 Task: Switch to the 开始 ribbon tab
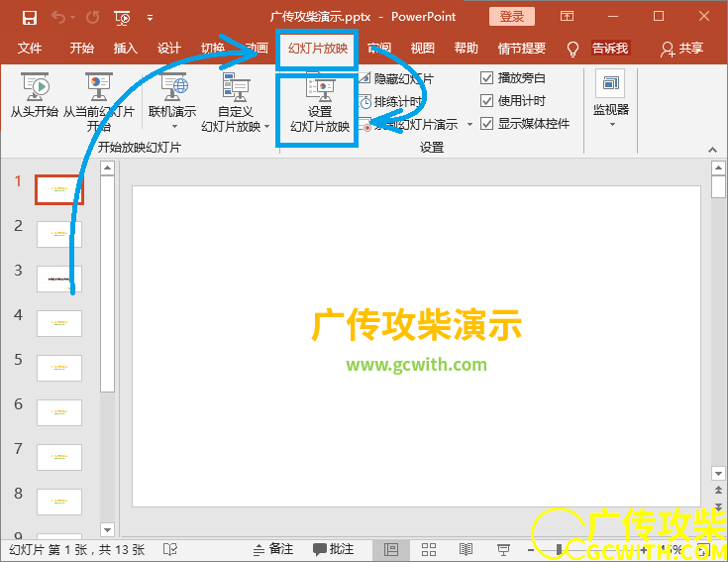[x=81, y=48]
